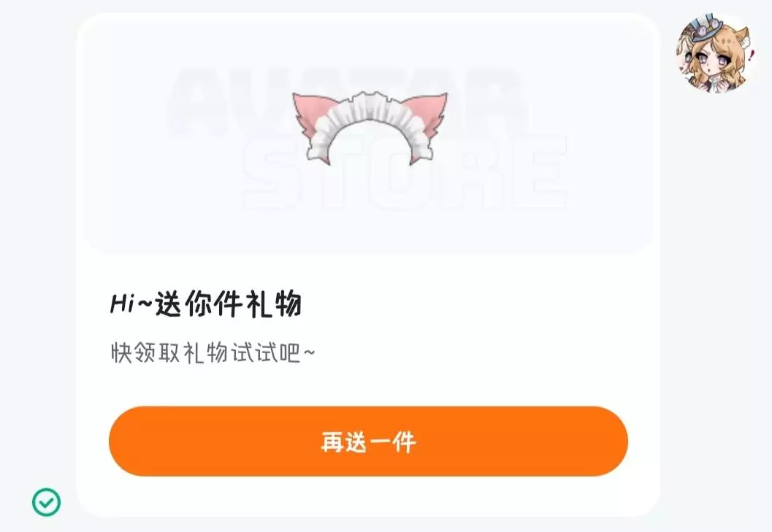Image resolution: width=772 pixels, height=532 pixels.
Task: Tap the orange-haired character's face in the avatar
Action: 713,63
